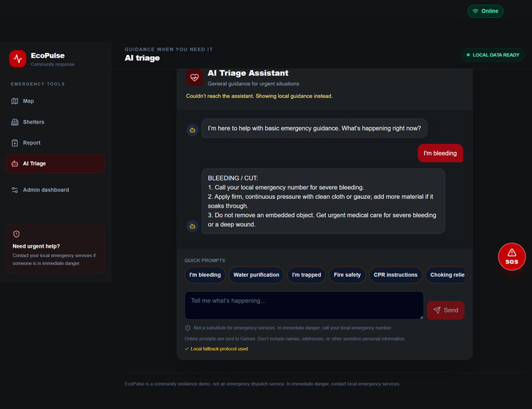Choose the "I'm bleeding" quick prompt

(205, 275)
